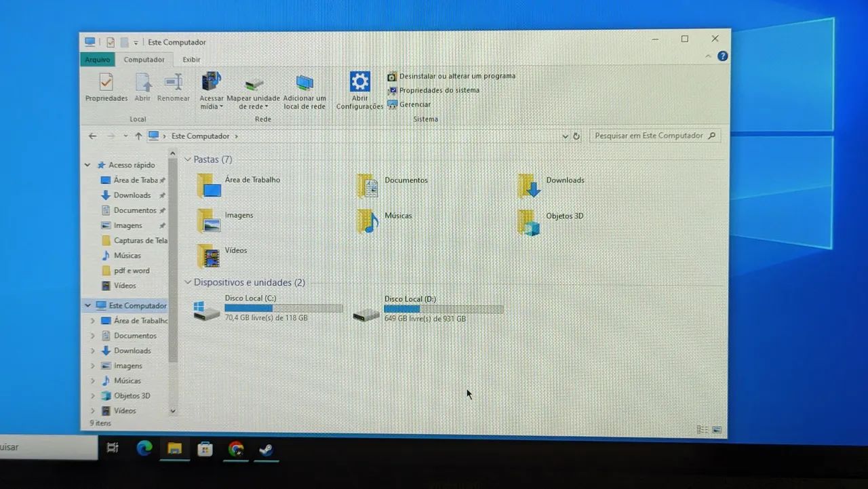Open Imagens under Acesso rápido

[128, 225]
